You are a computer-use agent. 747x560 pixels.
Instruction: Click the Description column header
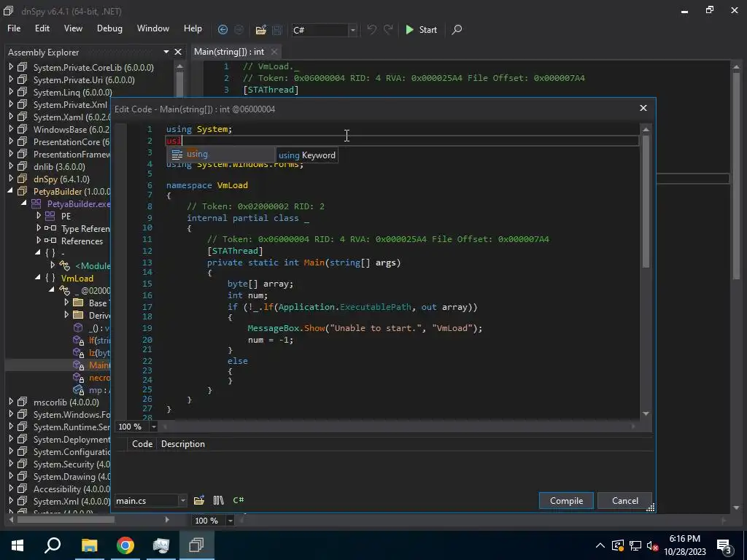click(183, 444)
